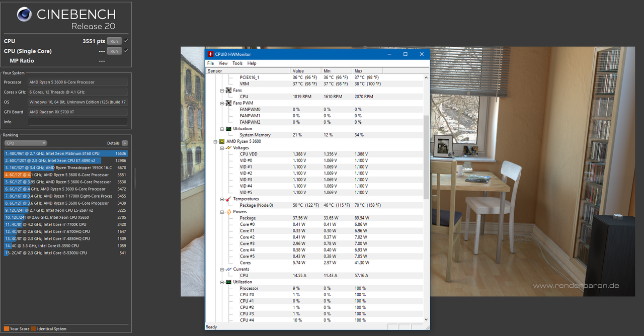The height and width of the screenshot is (336, 644).
Task: Select ranking entry Intel Core i5-5300U CPU
Action: (x=66, y=253)
